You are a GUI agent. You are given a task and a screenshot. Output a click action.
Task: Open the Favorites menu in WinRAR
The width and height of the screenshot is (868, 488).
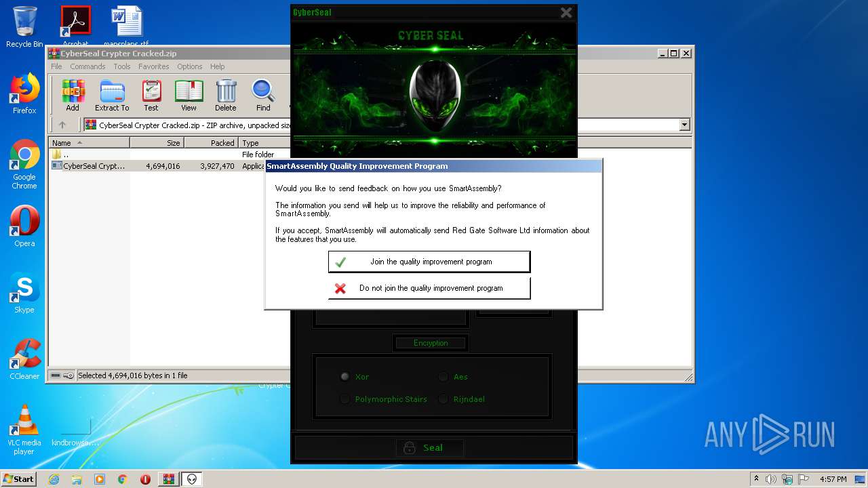(x=154, y=66)
